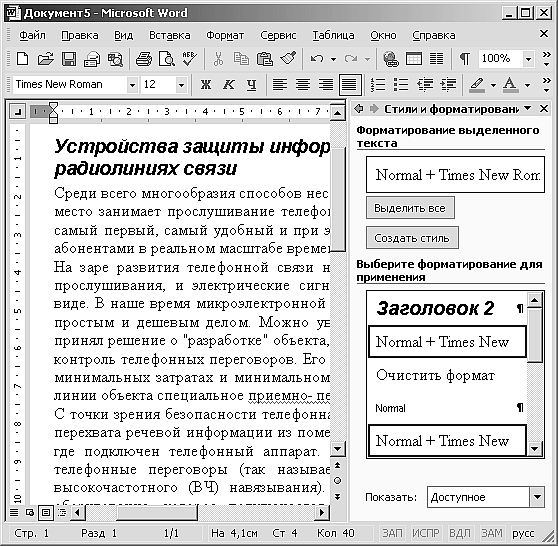Screen dimensions: 558x546
Task: Click the document vertical scrollbar thumb
Action: coord(337,200)
